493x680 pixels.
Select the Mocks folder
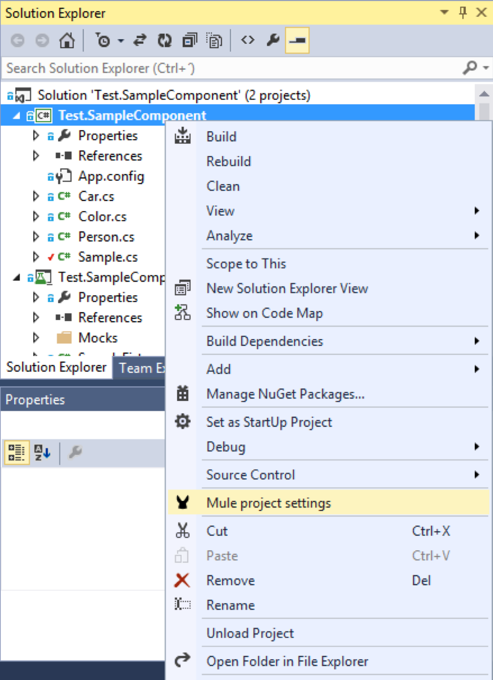click(98, 338)
